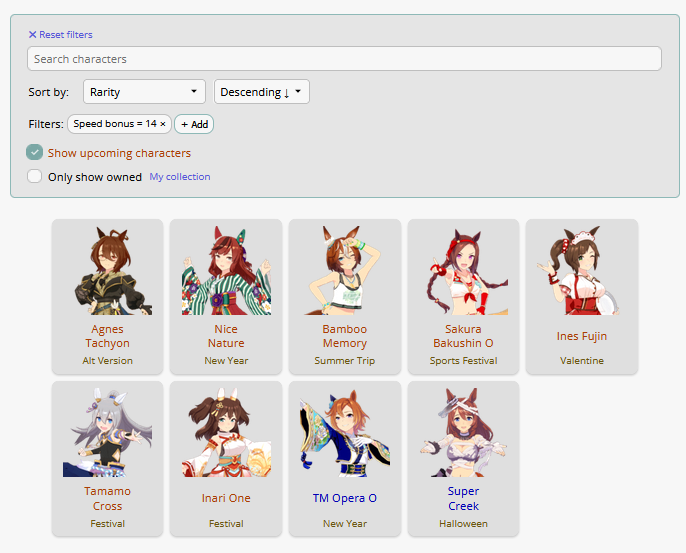Viewport: 686px width, 553px height.
Task: Open Tamamo Cross Festival portrait
Action: pyautogui.click(x=108, y=433)
